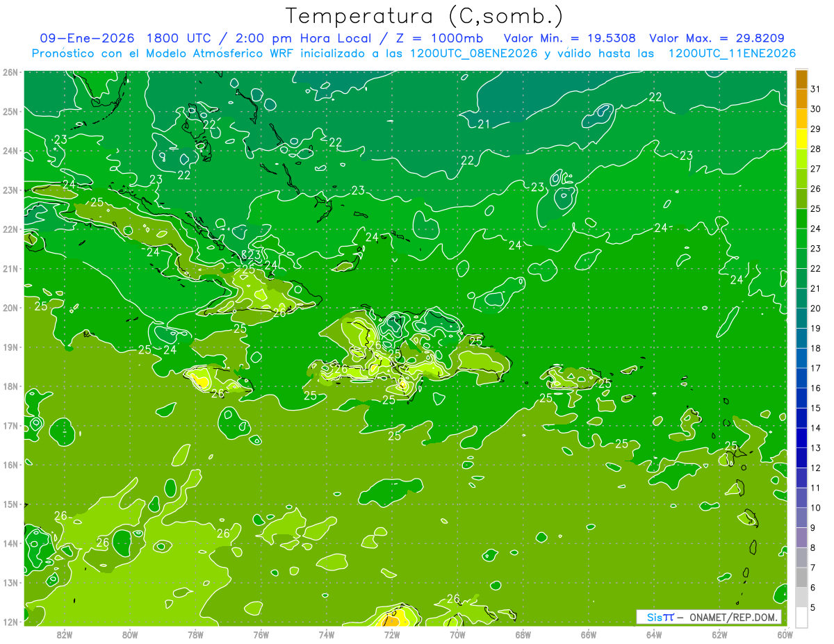
Task: Click the legend value 15
Action: point(815,408)
